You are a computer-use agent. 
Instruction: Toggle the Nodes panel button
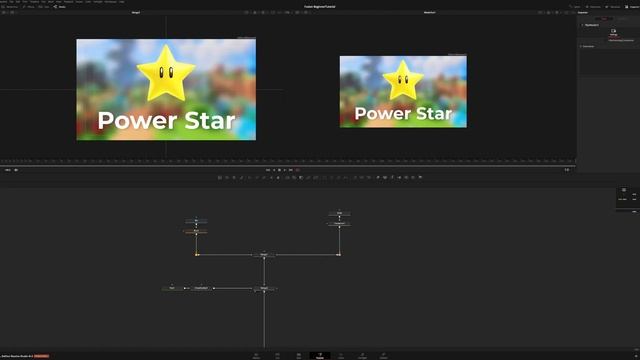(x=60, y=7)
